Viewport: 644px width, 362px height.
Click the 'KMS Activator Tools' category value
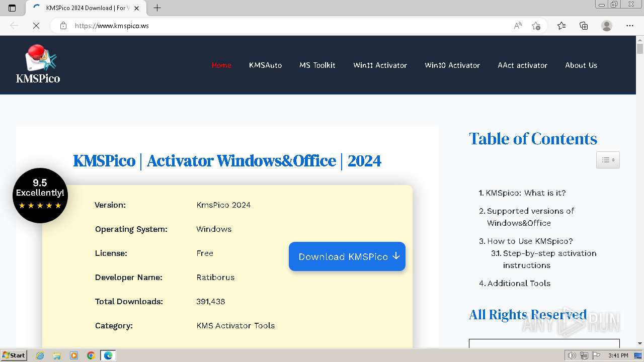pyautogui.click(x=235, y=326)
